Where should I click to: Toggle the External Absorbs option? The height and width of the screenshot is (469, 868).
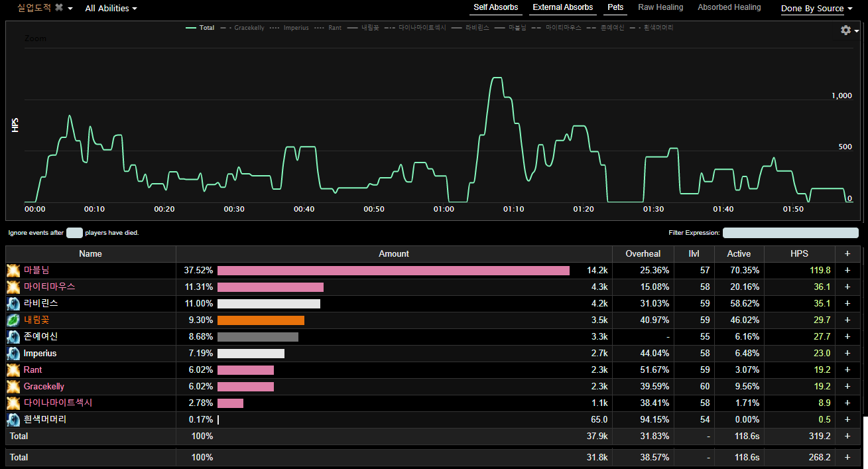562,8
